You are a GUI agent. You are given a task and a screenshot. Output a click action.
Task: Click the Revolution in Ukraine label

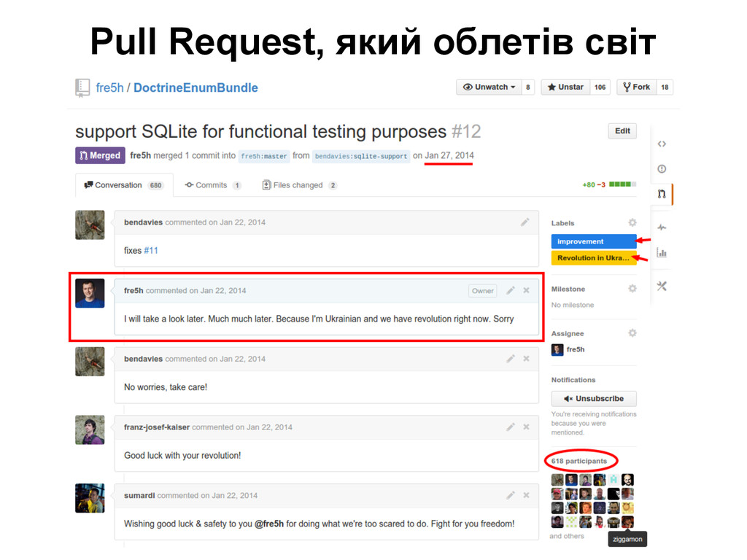[594, 257]
